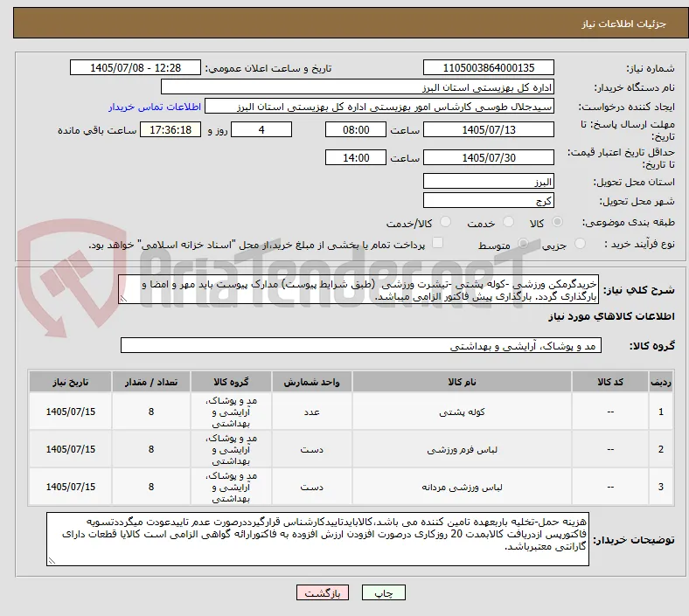This screenshot has width=689, height=616.
Task: Click the goods group cell in row 3
Action: (231, 487)
